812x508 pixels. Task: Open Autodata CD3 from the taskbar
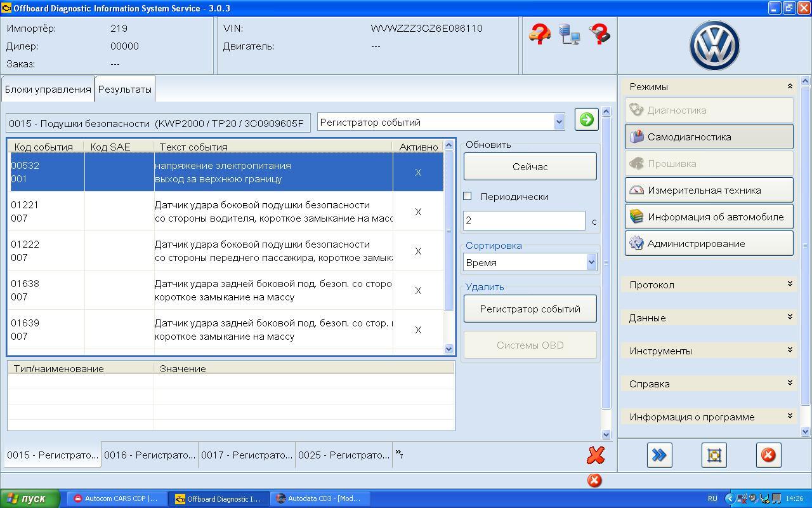[x=320, y=498]
